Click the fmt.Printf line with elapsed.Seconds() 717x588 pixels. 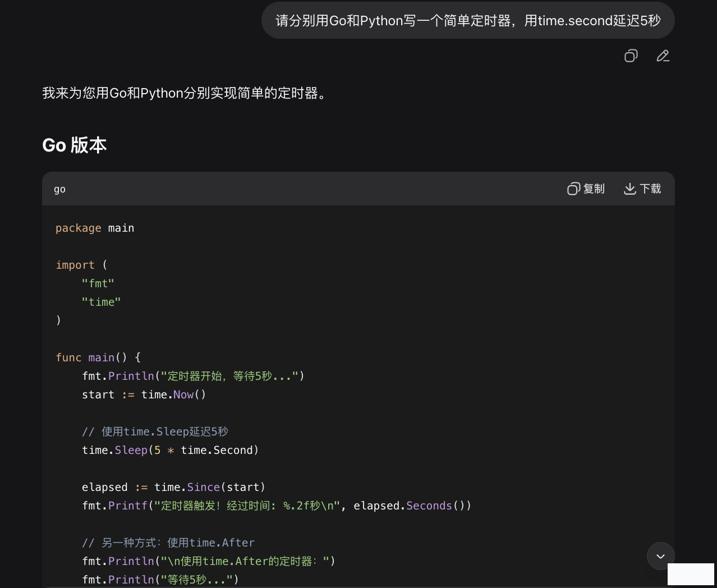click(277, 506)
